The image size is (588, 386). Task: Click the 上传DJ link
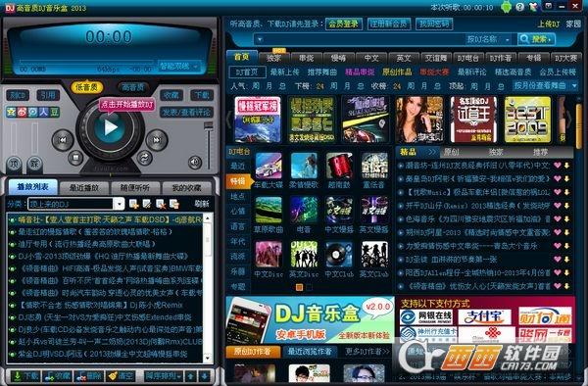click(548, 24)
